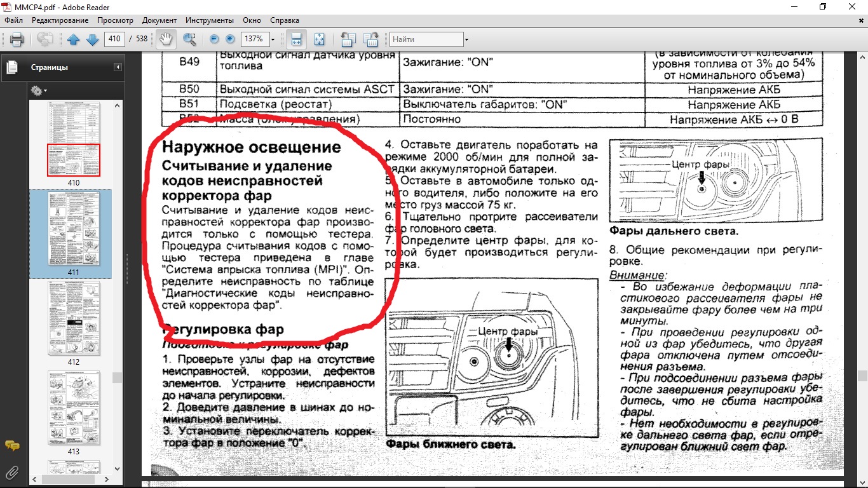
Task: Click the zoom out minus button
Action: (x=214, y=39)
